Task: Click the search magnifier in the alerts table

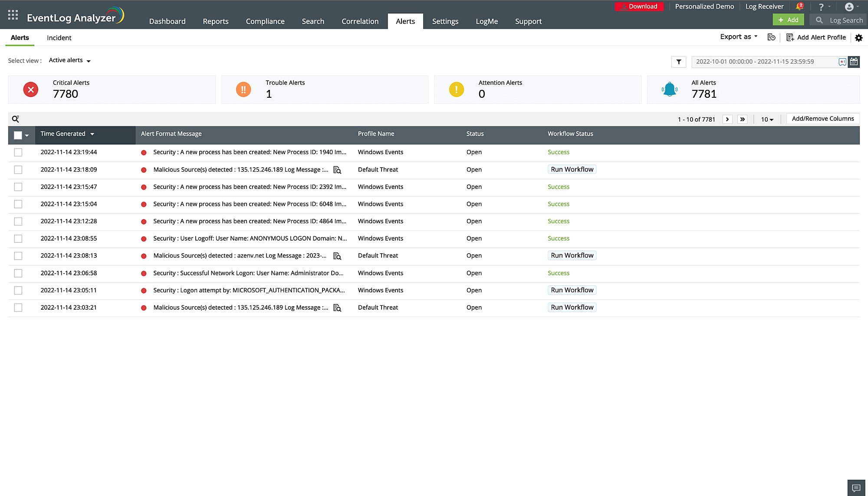Action: click(x=15, y=118)
